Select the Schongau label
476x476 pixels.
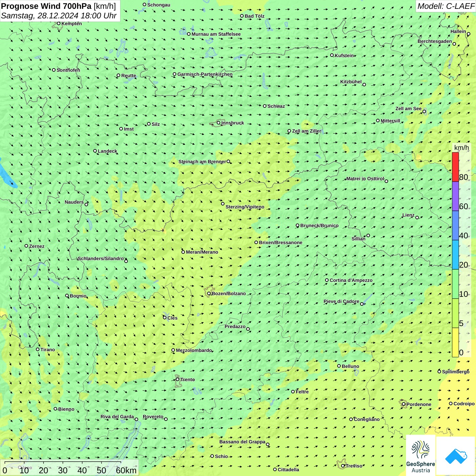pos(159,5)
